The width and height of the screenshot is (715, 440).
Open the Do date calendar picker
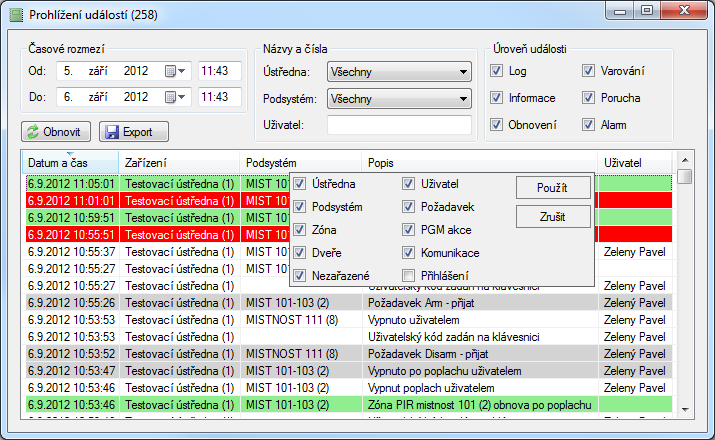coord(175,97)
